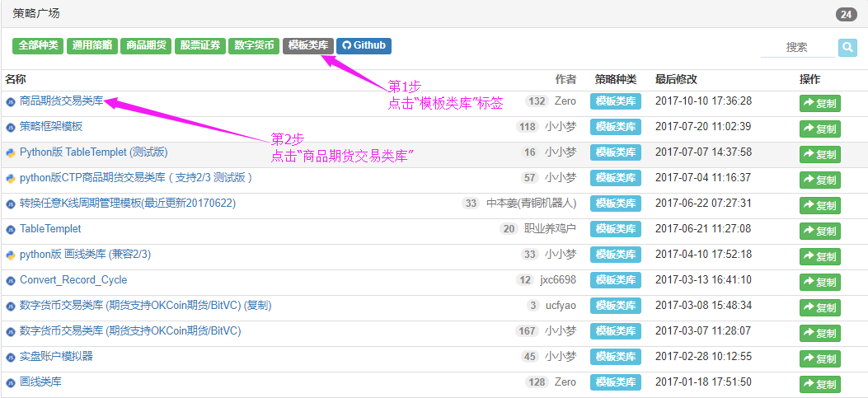This screenshot has height=398, width=868.
Task: Filter by 商品期货 category tag
Action: point(146,46)
